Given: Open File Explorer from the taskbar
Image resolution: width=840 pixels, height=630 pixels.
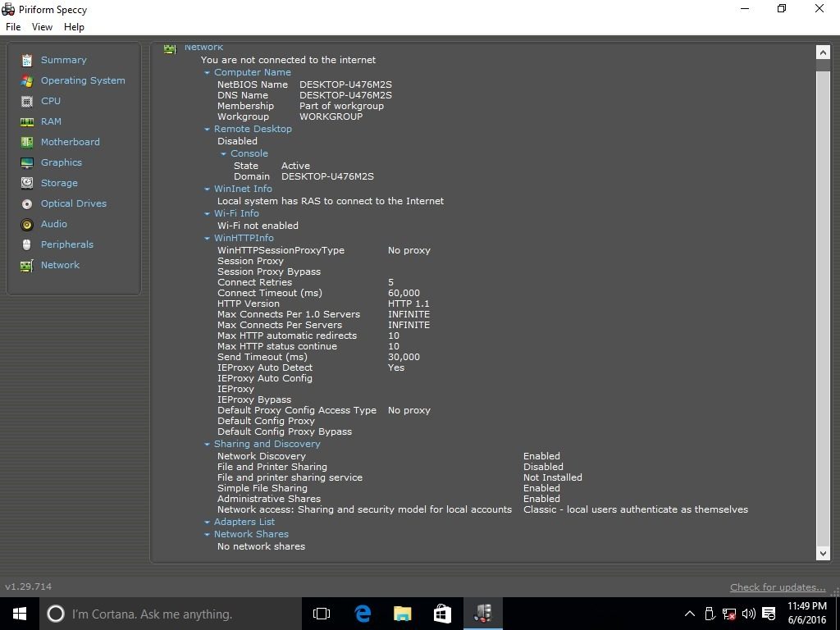Looking at the screenshot, I should tap(402, 614).
